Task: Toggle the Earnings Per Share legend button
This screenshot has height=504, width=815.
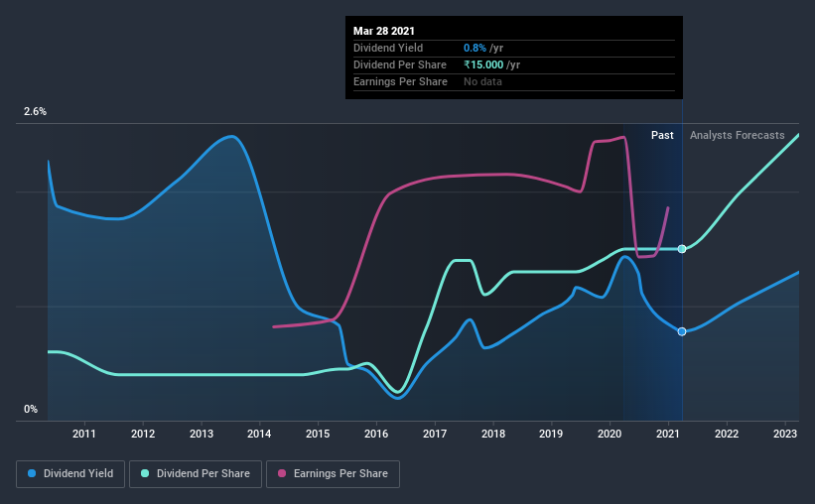Action: [x=333, y=474]
